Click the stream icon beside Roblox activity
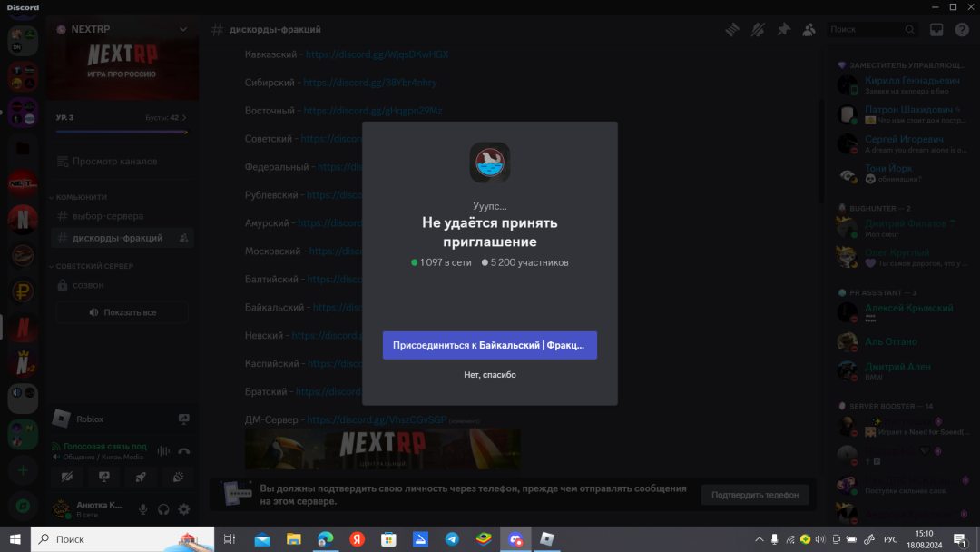This screenshot has height=552, width=980. tap(183, 419)
